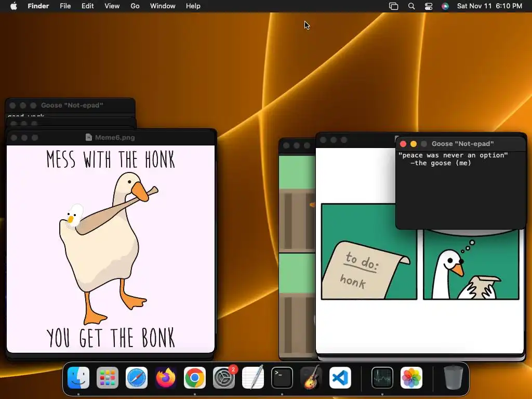
Task: Open System Settings from the Dock
Action: coord(224,378)
